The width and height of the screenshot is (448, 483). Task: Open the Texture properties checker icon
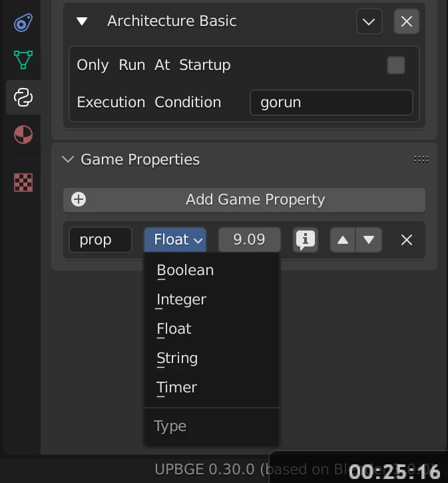tap(23, 182)
